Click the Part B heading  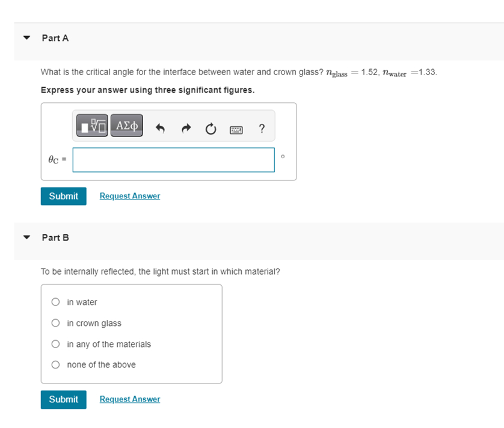point(55,237)
